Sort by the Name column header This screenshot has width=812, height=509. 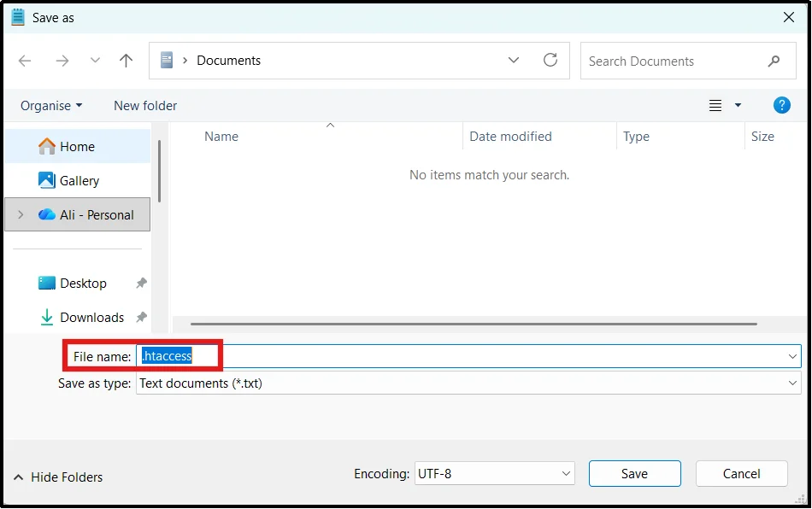click(x=221, y=137)
